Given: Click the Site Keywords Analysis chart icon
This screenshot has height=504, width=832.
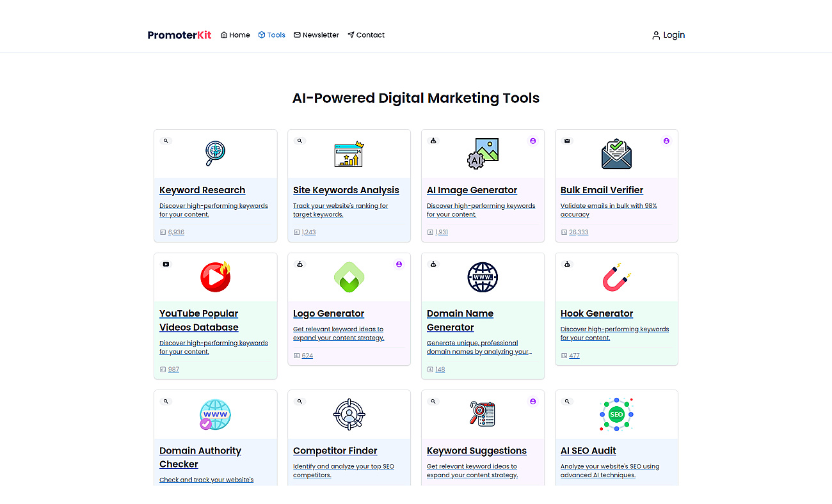Looking at the screenshot, I should pyautogui.click(x=349, y=154).
